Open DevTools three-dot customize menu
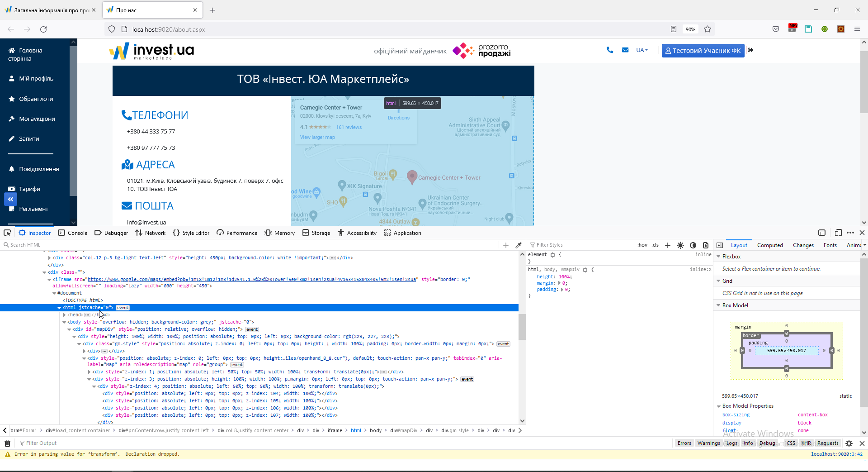Image resolution: width=868 pixels, height=472 pixels. 850,233
